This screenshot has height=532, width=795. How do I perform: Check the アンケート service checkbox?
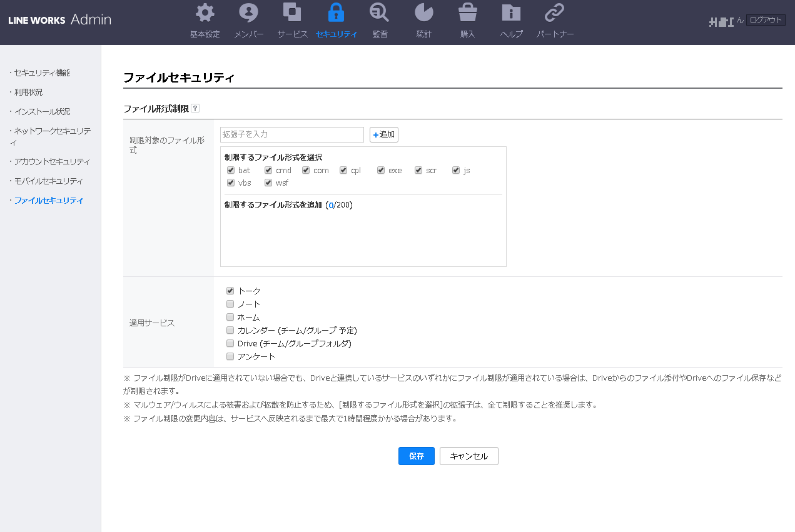click(x=230, y=356)
